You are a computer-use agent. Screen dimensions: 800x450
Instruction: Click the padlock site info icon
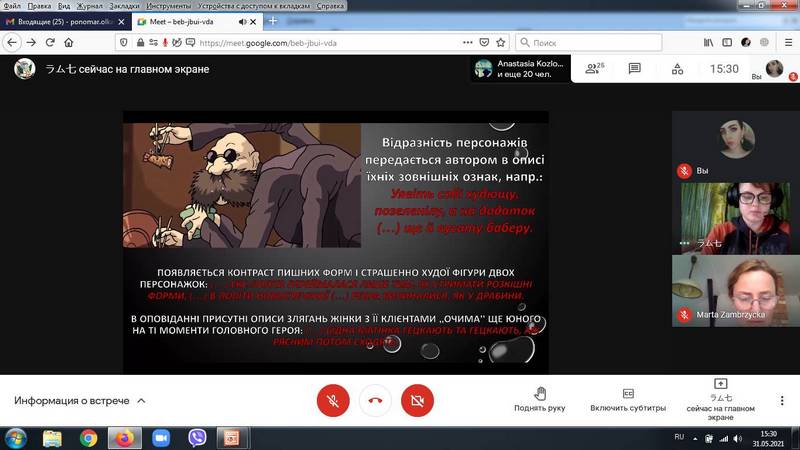(140, 43)
